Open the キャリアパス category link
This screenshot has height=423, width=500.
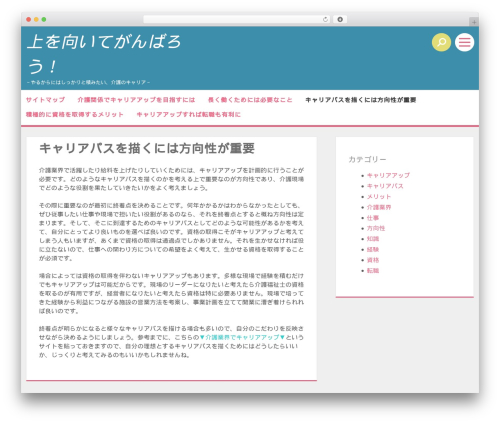coord(385,186)
